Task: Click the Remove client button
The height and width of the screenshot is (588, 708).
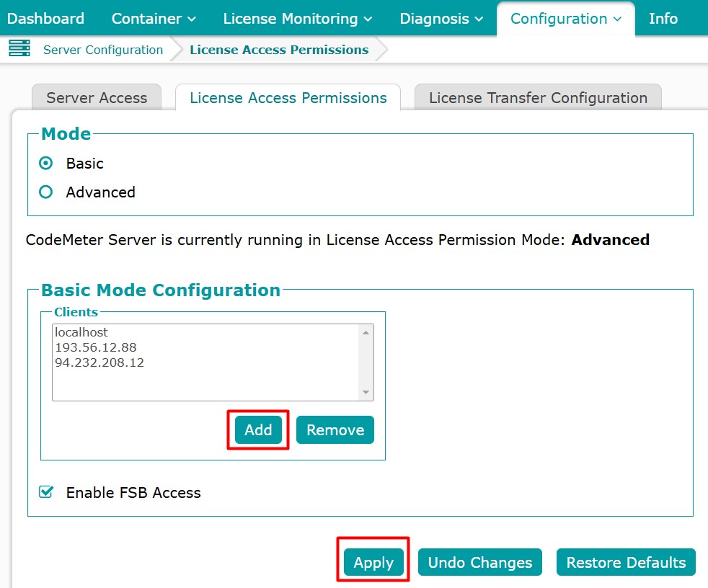Action: [335, 430]
